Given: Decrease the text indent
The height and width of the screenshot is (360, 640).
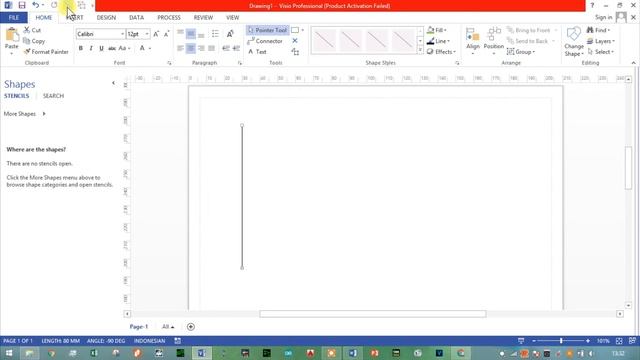Looking at the screenshot, I should click(x=226, y=48).
